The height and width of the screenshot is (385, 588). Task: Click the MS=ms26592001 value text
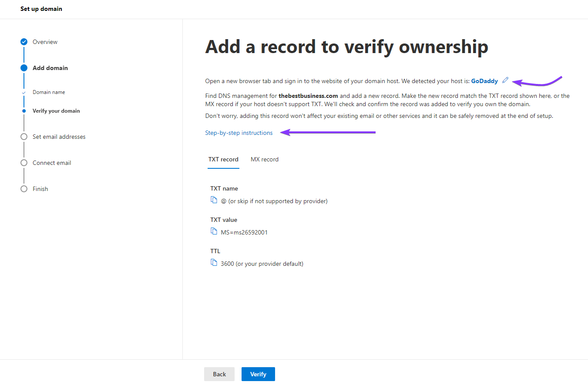pyautogui.click(x=244, y=233)
